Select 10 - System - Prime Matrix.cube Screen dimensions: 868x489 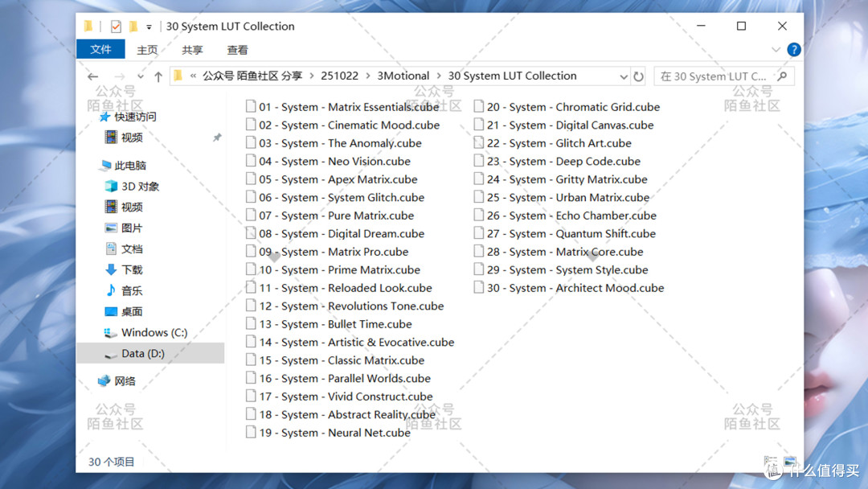coord(339,269)
